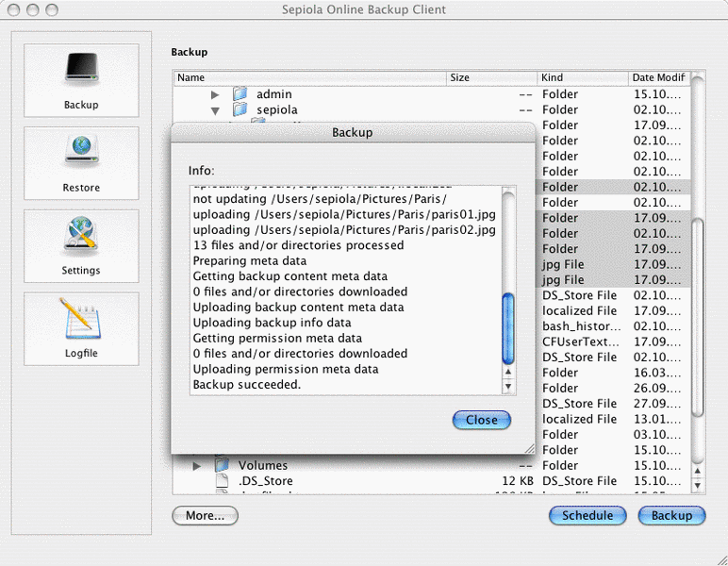Sort by the Kind column header
Image resolution: width=728 pixels, height=566 pixels.
(583, 77)
